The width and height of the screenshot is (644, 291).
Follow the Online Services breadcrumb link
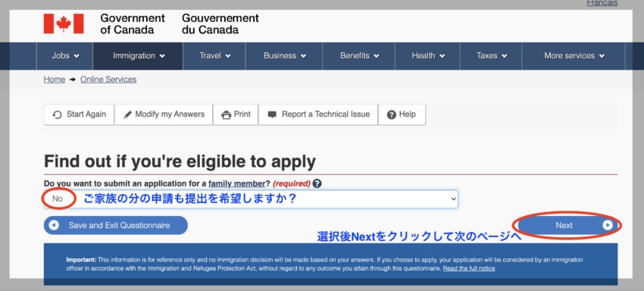coord(108,80)
